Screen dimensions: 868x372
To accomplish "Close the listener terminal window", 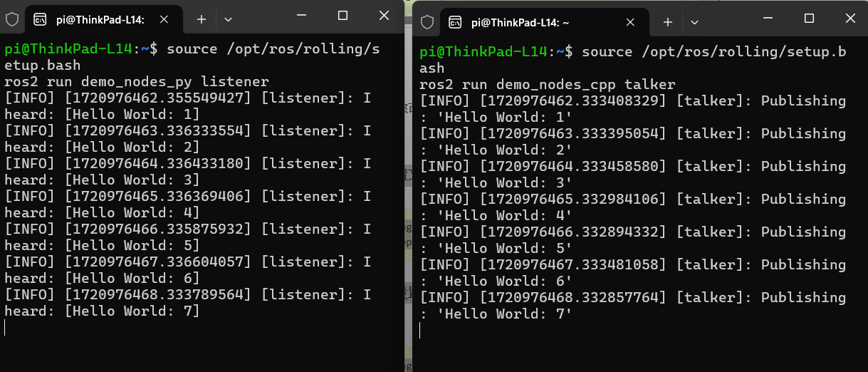I will point(384,16).
